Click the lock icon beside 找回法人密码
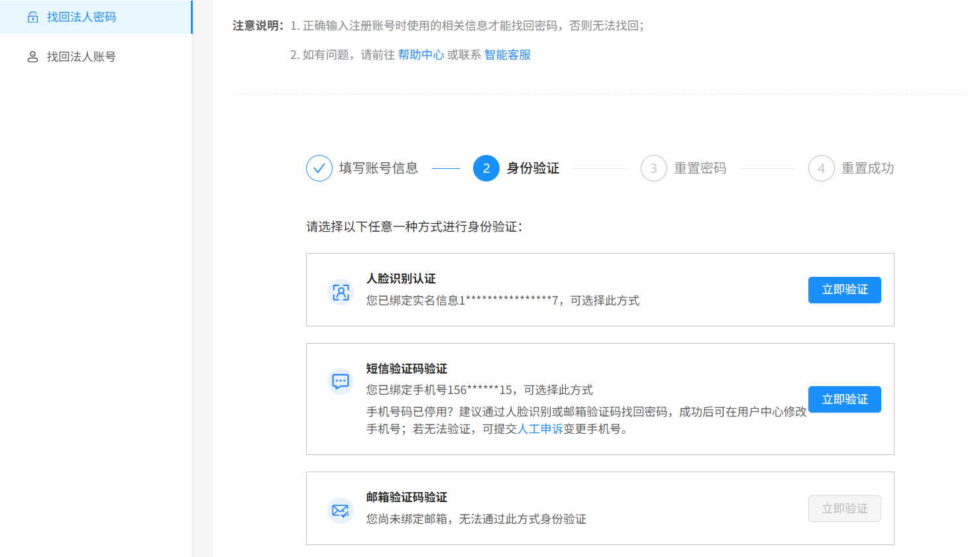The height and width of the screenshot is (557, 980). 32,17
